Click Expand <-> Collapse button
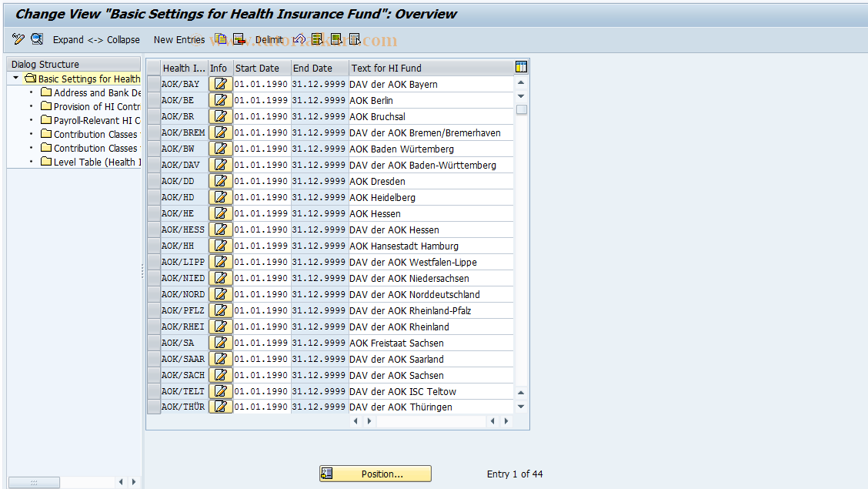 [x=96, y=39]
